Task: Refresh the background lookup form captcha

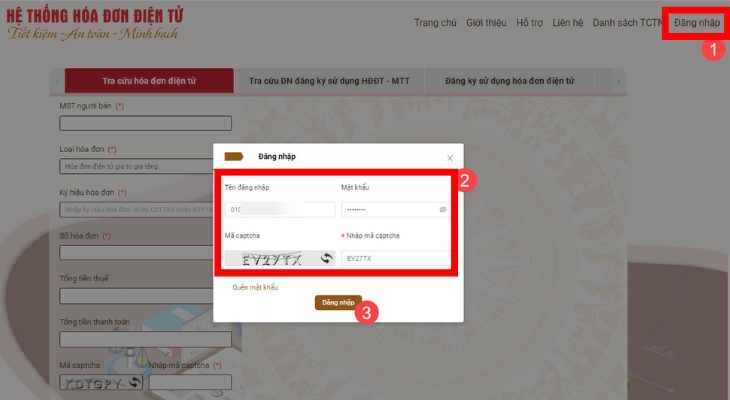Action: [135, 382]
